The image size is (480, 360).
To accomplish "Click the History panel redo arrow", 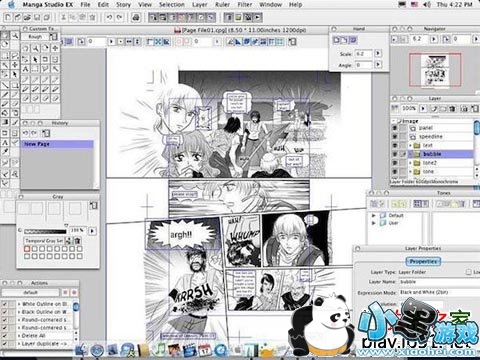I will tap(34, 133).
